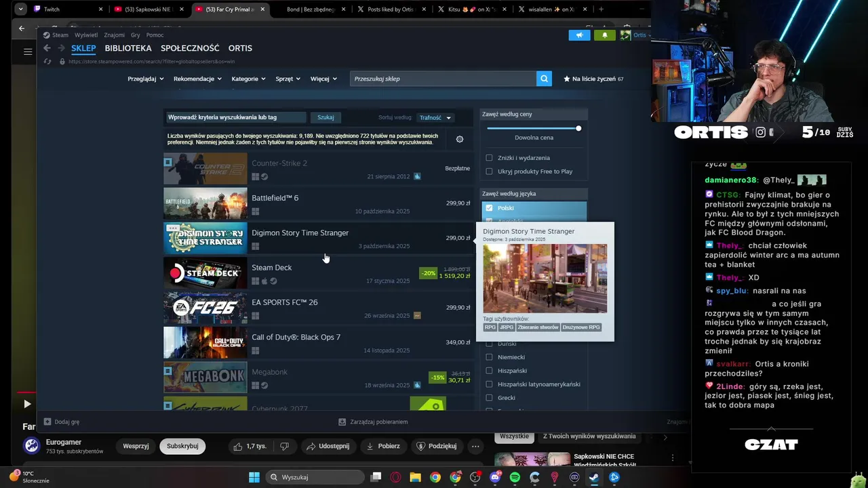Click Subskrybuj on Eurogamer channel
Screen dimensions: 868x488
coord(182,446)
